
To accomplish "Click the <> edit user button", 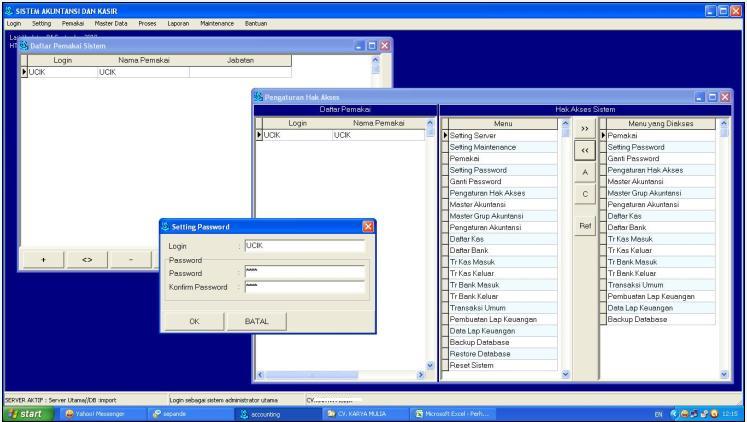I will coord(87,259).
